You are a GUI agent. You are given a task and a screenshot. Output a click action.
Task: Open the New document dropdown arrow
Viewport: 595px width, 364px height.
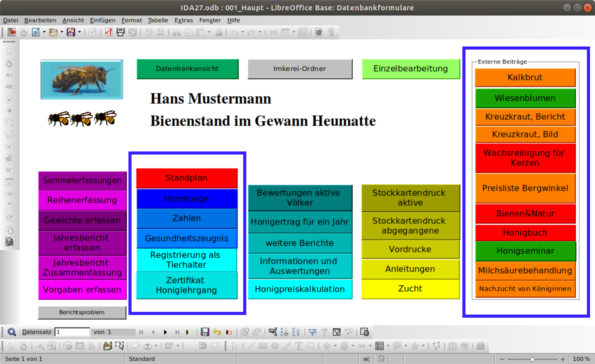click(44, 32)
